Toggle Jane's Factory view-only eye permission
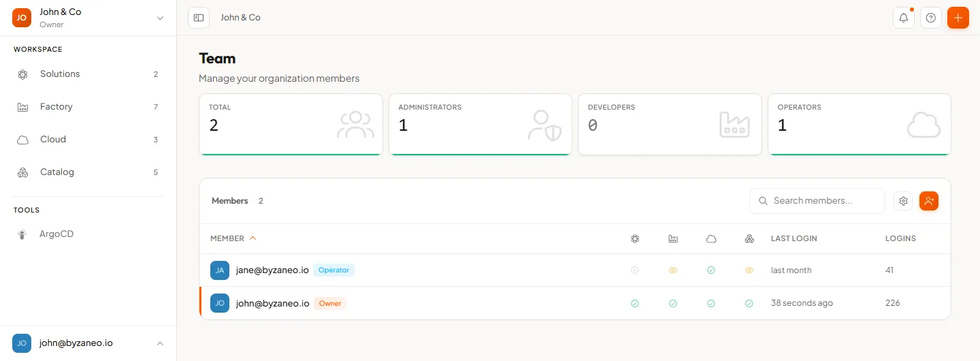 [x=673, y=270]
